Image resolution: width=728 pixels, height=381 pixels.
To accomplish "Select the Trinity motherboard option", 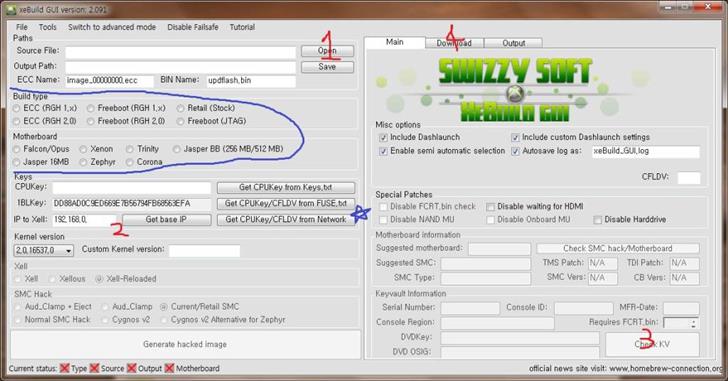I will click(130, 149).
